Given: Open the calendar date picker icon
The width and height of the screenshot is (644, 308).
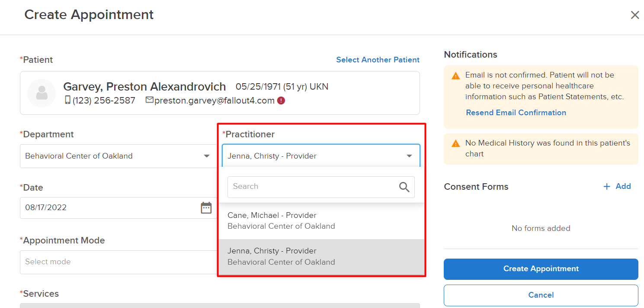Looking at the screenshot, I should click(x=206, y=207).
